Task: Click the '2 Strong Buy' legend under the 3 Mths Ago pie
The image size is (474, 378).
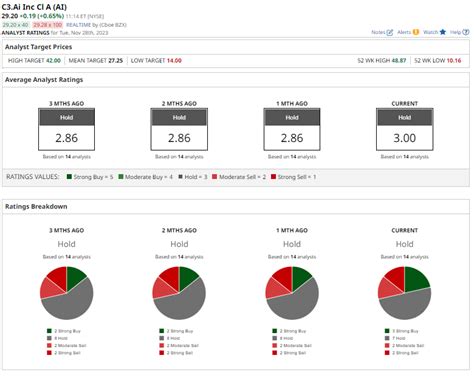Action: point(64,331)
